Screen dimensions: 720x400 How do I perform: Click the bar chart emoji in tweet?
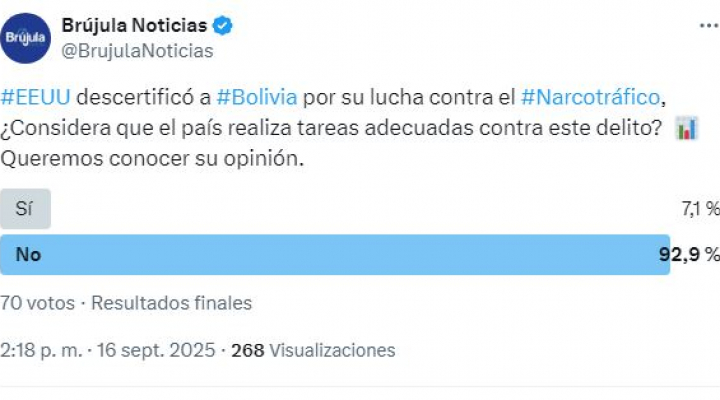tap(687, 128)
